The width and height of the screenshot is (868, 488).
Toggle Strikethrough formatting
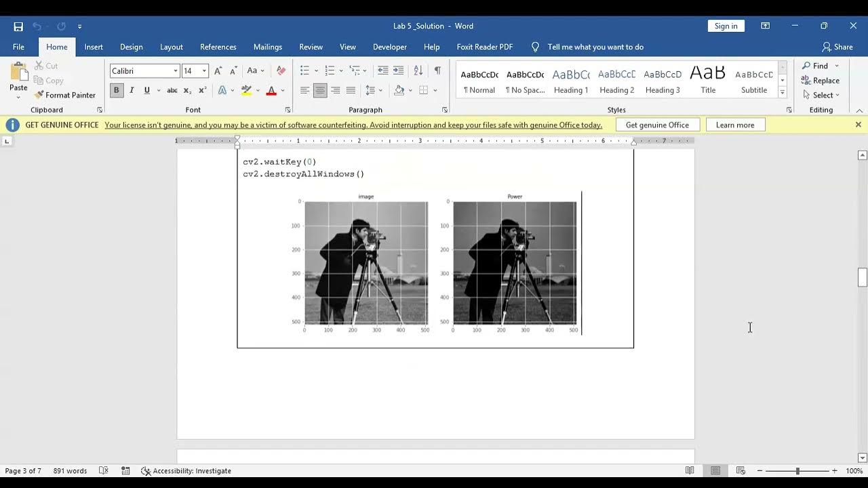(172, 90)
